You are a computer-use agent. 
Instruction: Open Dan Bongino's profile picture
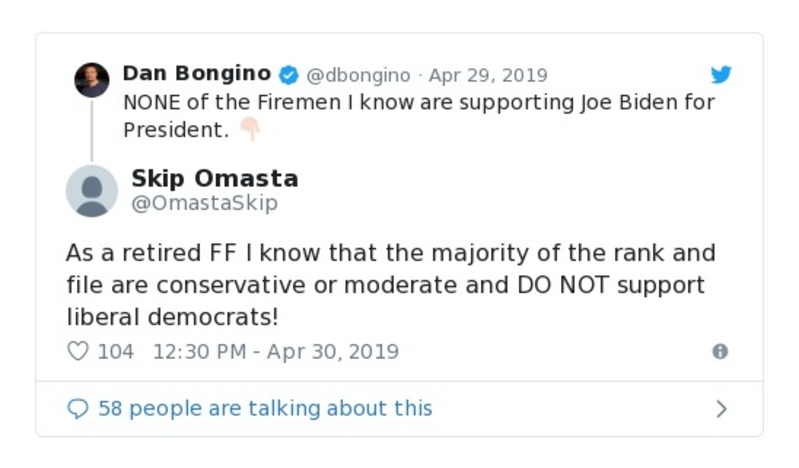(91, 80)
